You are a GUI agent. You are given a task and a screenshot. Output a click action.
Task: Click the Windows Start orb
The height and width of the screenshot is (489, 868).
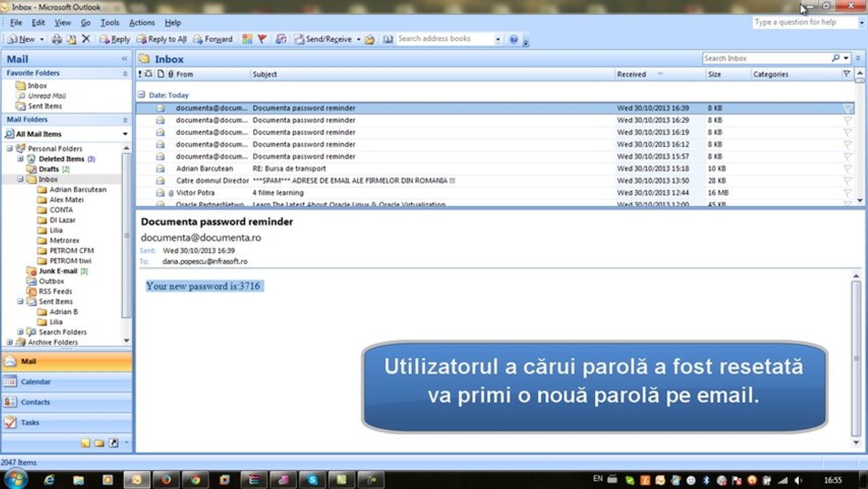pos(15,479)
